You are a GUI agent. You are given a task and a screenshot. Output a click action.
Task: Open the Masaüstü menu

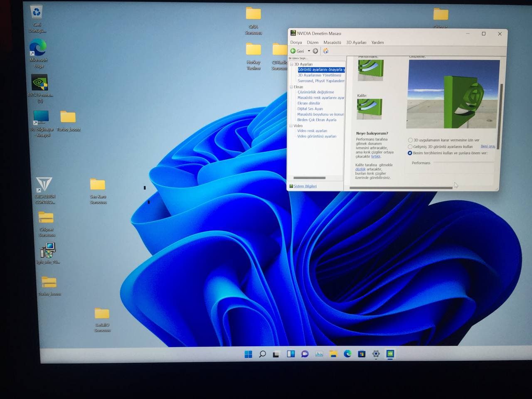[332, 42]
